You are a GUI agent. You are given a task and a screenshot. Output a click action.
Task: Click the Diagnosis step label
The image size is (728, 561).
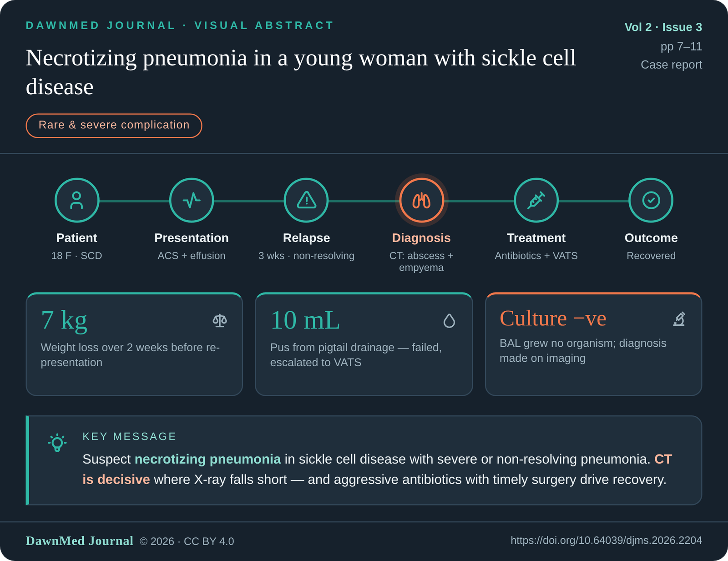point(421,238)
